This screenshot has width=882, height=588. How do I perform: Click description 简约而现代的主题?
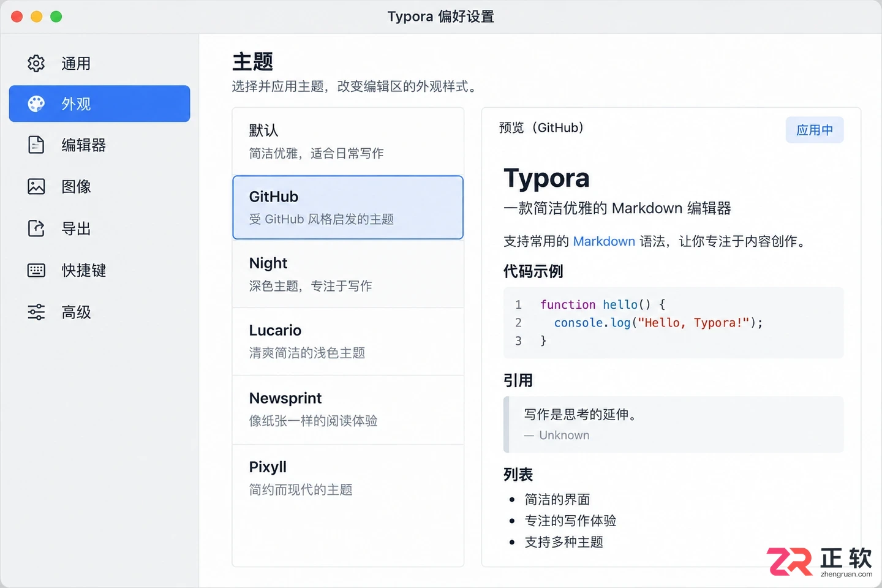(301, 489)
